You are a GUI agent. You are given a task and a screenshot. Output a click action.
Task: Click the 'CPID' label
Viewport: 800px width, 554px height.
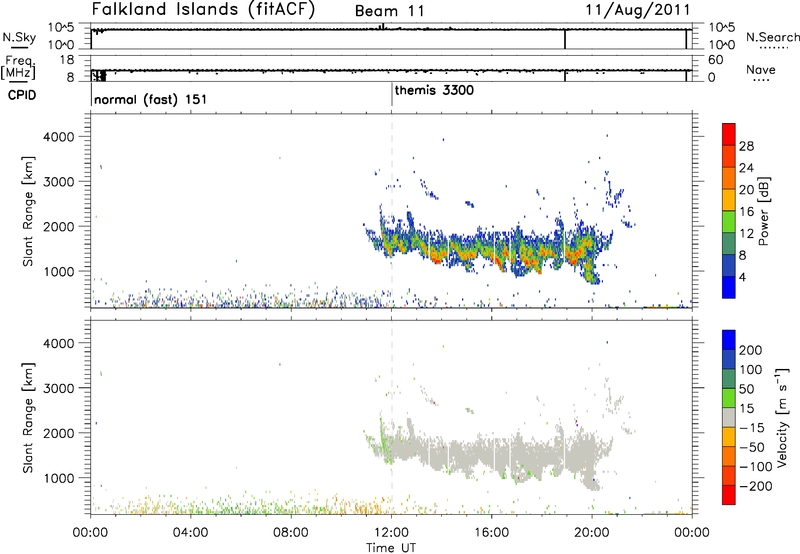pyautogui.click(x=22, y=95)
